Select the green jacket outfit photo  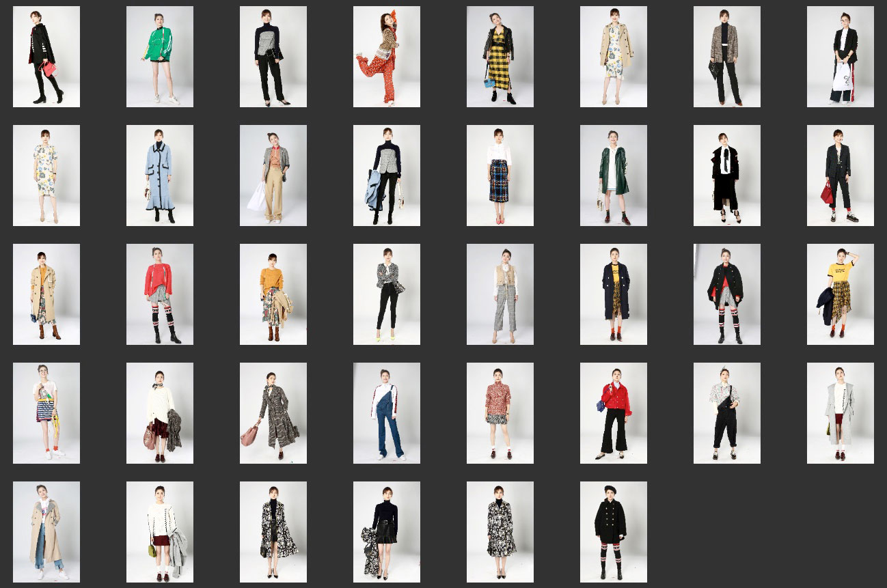point(159,57)
